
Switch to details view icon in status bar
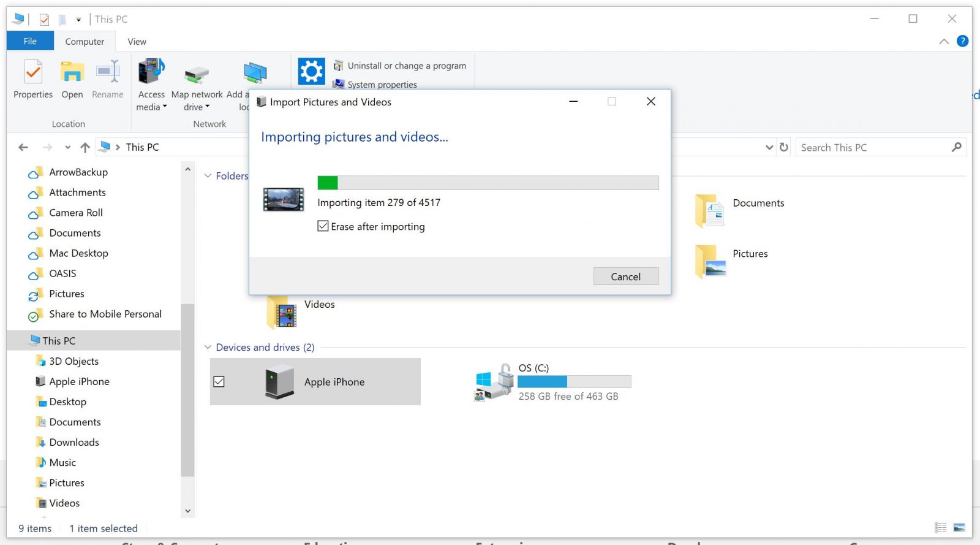coord(941,527)
